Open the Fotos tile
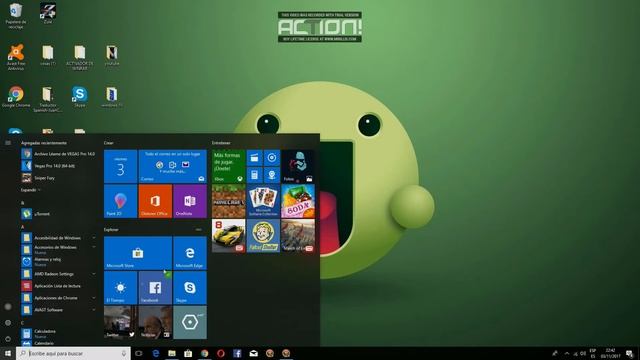This screenshot has height=360, width=640. click(298, 166)
